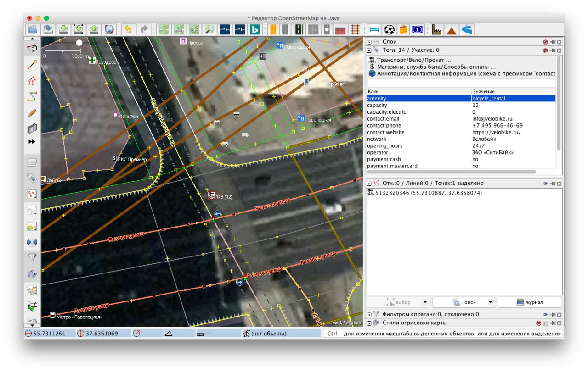This screenshot has width=588, height=373.
Task: Apply the brick wall barrier preset
Action: [340, 29]
